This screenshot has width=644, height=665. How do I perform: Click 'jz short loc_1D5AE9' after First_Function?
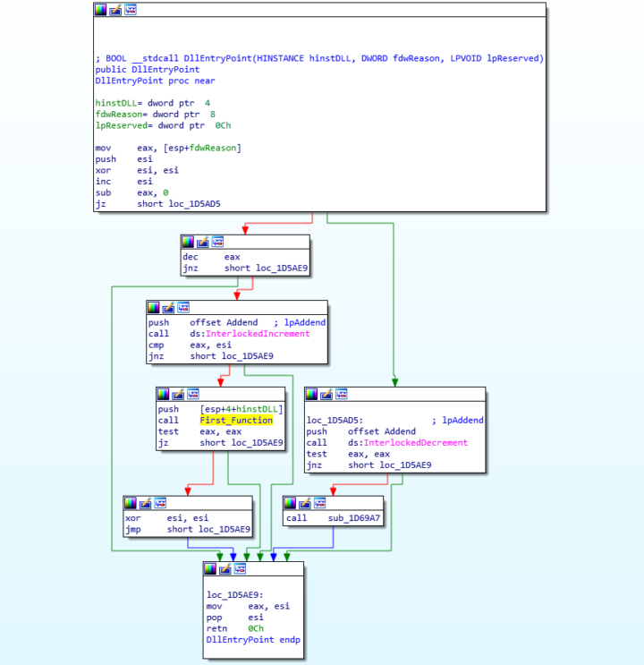(x=220, y=443)
